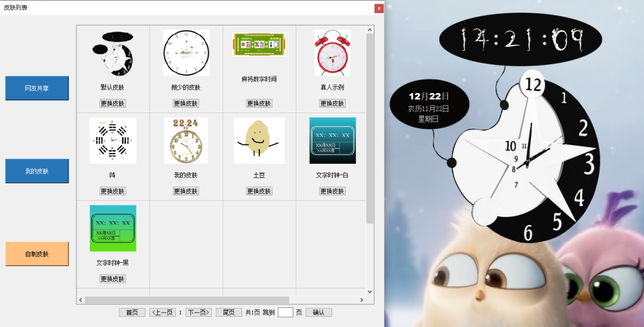
Task: Click 更换皮肤 under 文字时钟-白
Action: click(332, 191)
